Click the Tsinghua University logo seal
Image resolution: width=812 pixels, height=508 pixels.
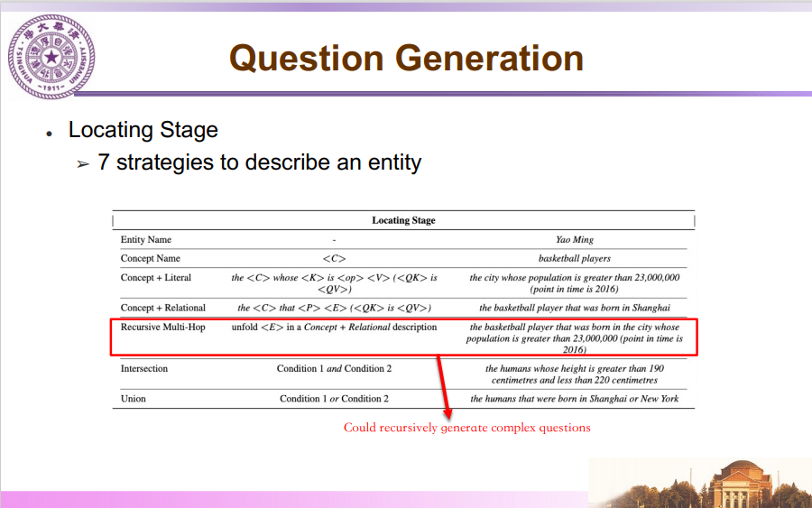51,57
